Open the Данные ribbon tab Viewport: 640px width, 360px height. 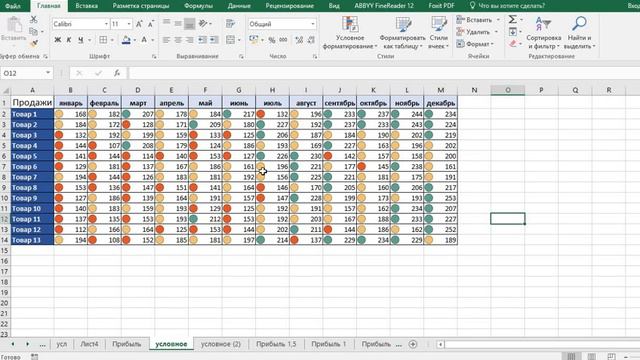(x=239, y=6)
